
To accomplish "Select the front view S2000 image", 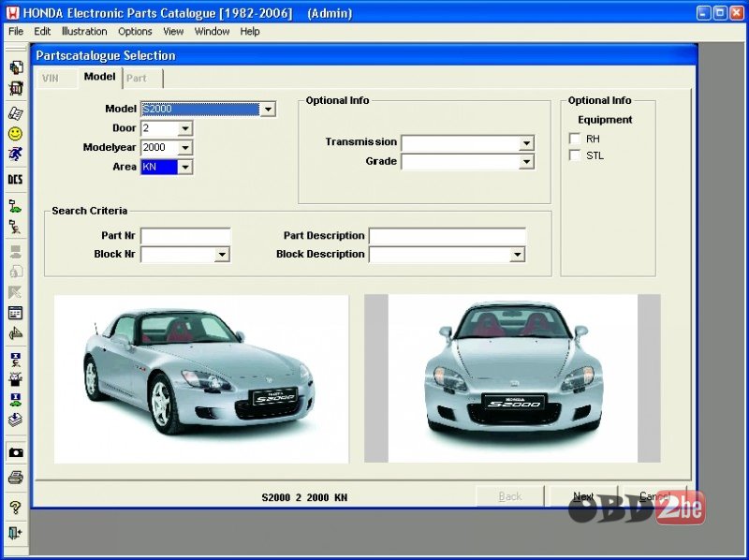I will [x=512, y=378].
